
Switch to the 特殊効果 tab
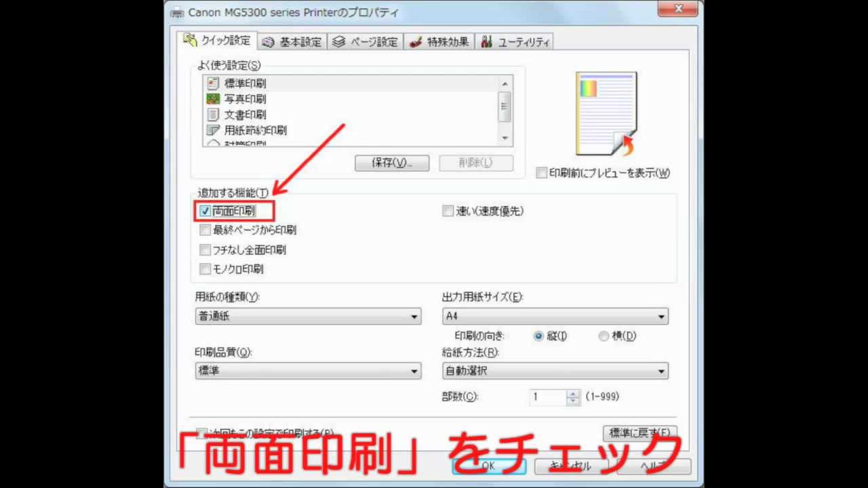coord(439,42)
